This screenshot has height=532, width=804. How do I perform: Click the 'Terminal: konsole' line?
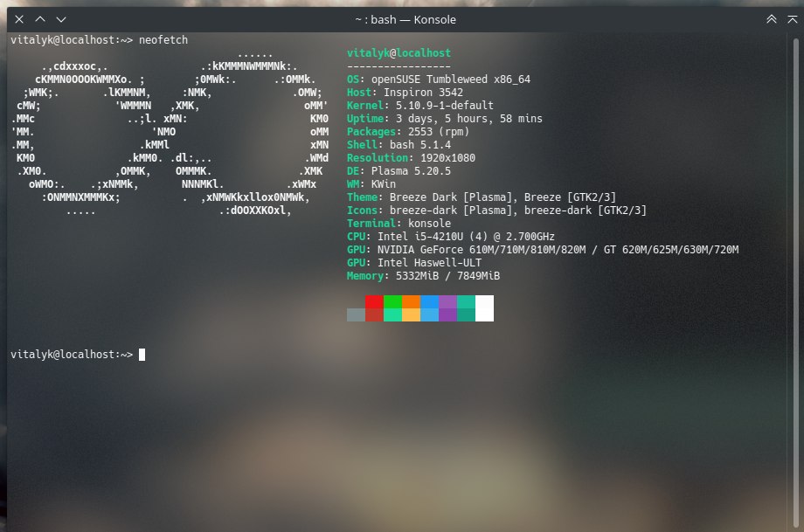coord(399,224)
